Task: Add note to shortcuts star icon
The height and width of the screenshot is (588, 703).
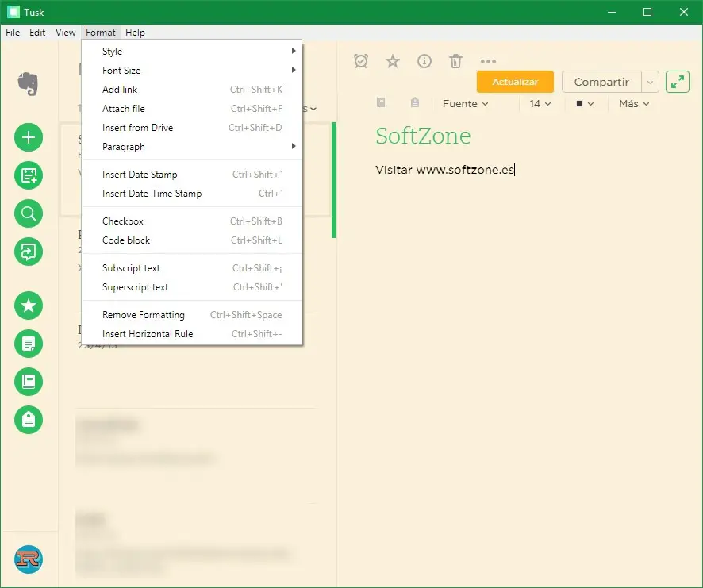Action: click(x=393, y=61)
